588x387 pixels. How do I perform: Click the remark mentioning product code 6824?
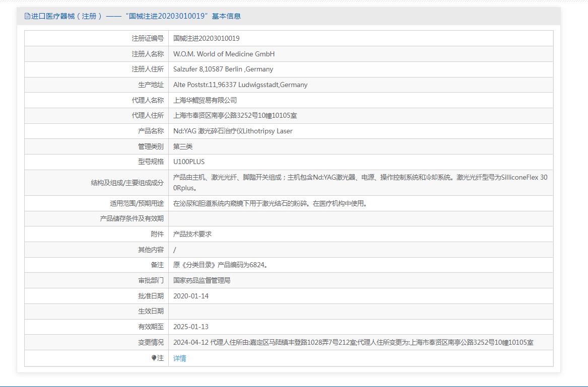point(221,265)
